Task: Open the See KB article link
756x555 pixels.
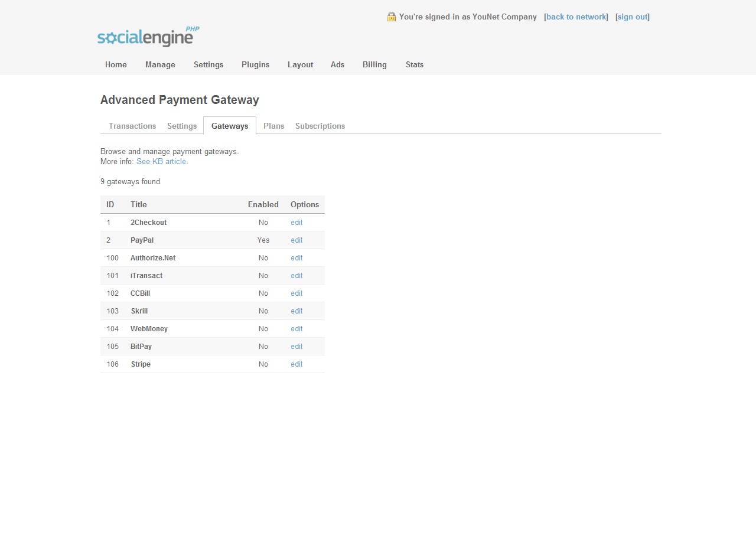Action: coord(161,161)
